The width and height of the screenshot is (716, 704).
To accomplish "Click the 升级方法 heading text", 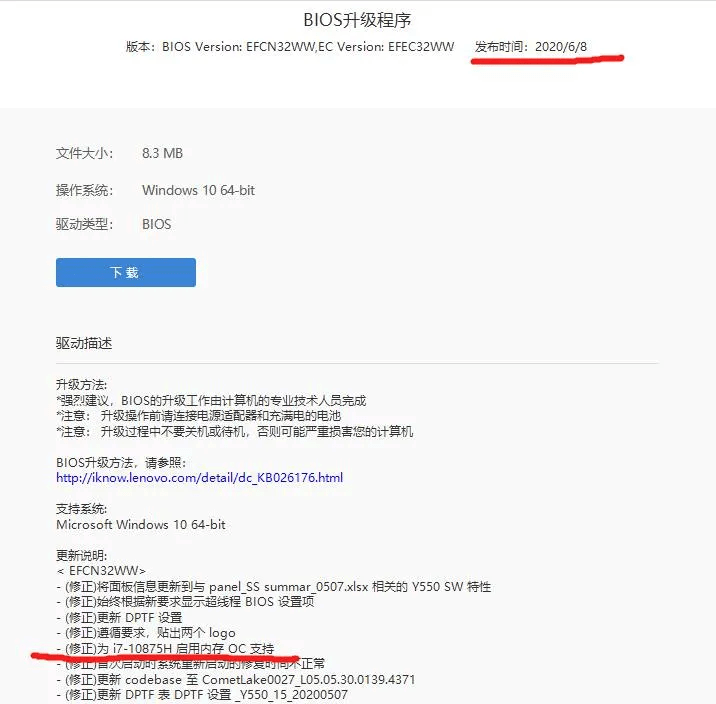I will [81, 385].
